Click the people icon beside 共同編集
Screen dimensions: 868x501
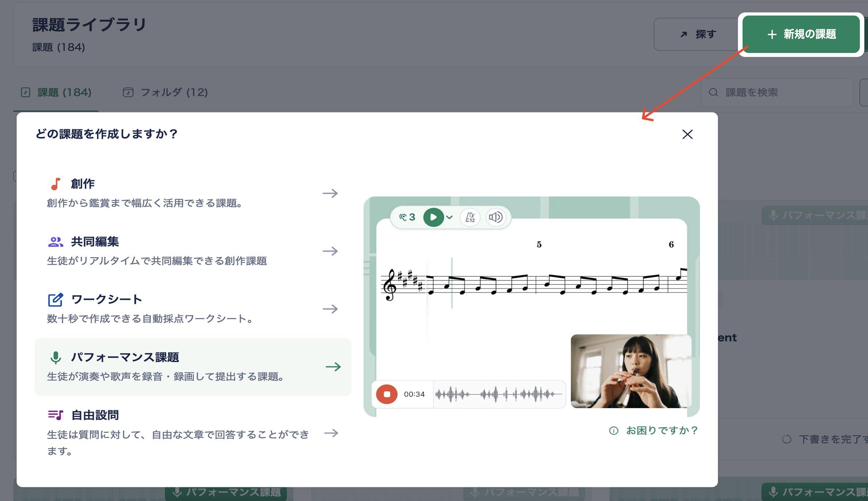point(56,242)
